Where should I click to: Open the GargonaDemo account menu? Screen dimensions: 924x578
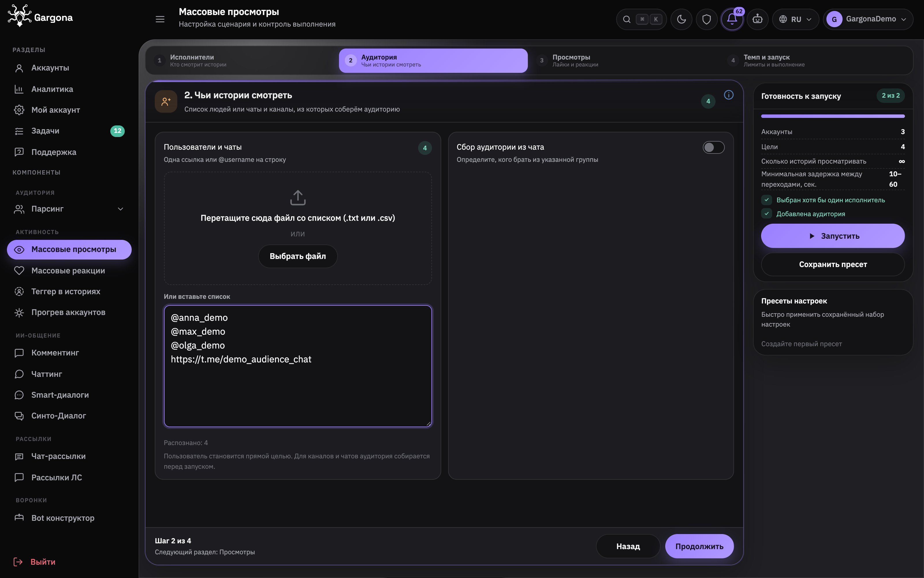[x=868, y=19]
